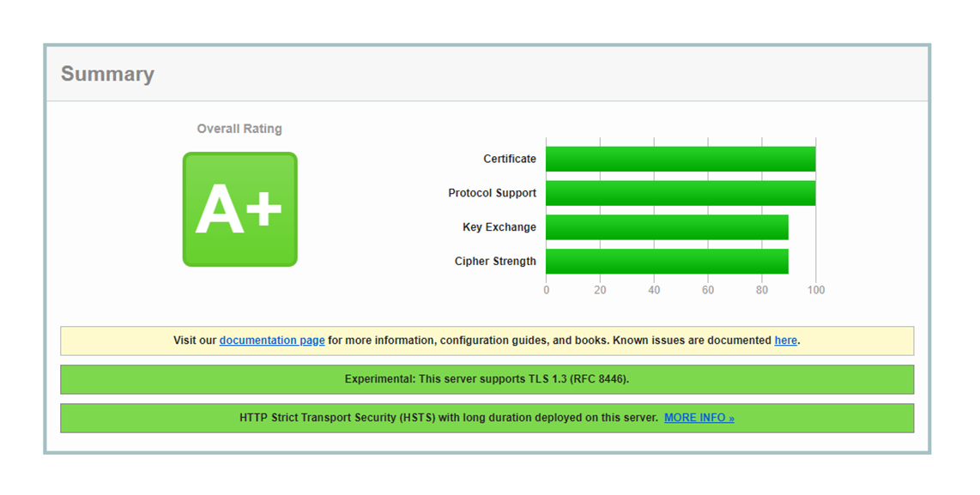This screenshot has width=980, height=495.
Task: Select the Summary heading text
Action: tap(107, 75)
